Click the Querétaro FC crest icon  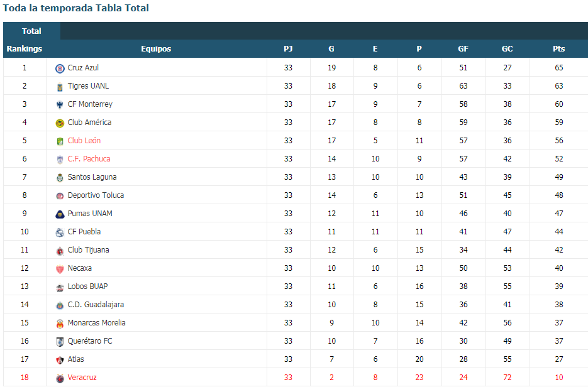(x=60, y=342)
